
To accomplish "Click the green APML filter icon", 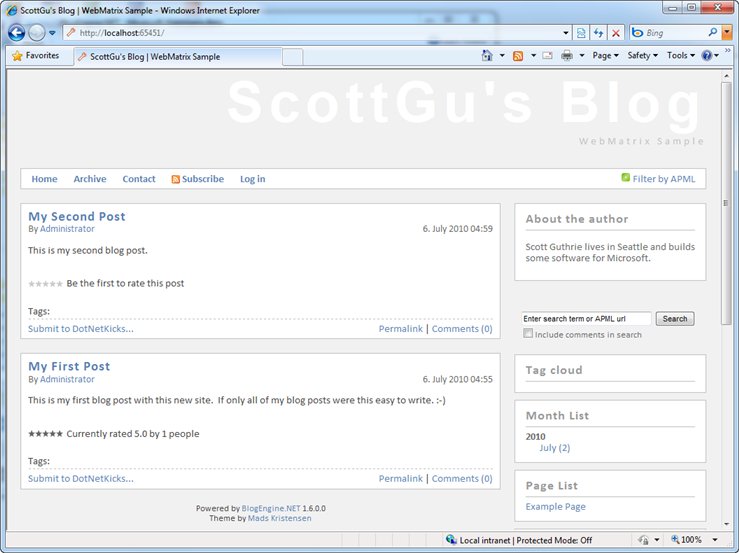I will click(x=625, y=177).
